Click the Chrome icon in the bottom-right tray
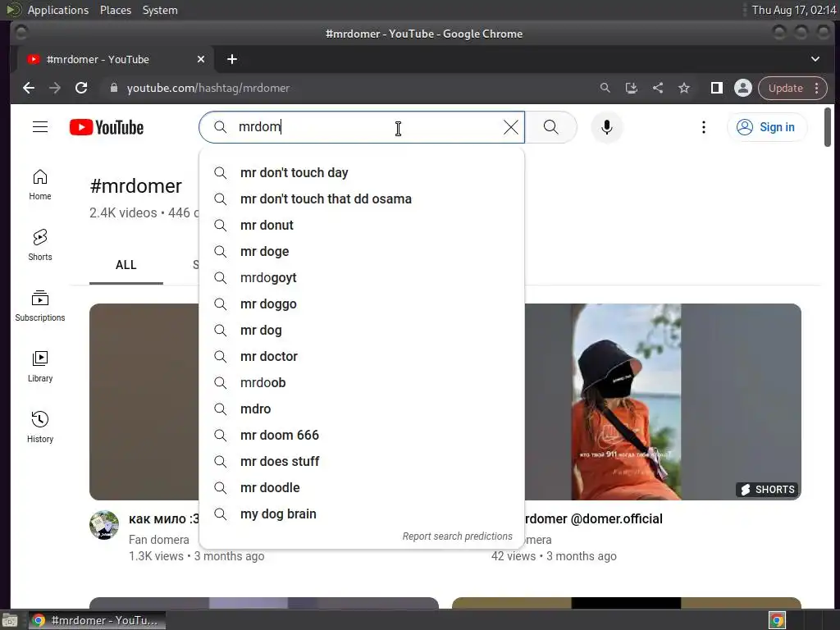 tap(778, 620)
